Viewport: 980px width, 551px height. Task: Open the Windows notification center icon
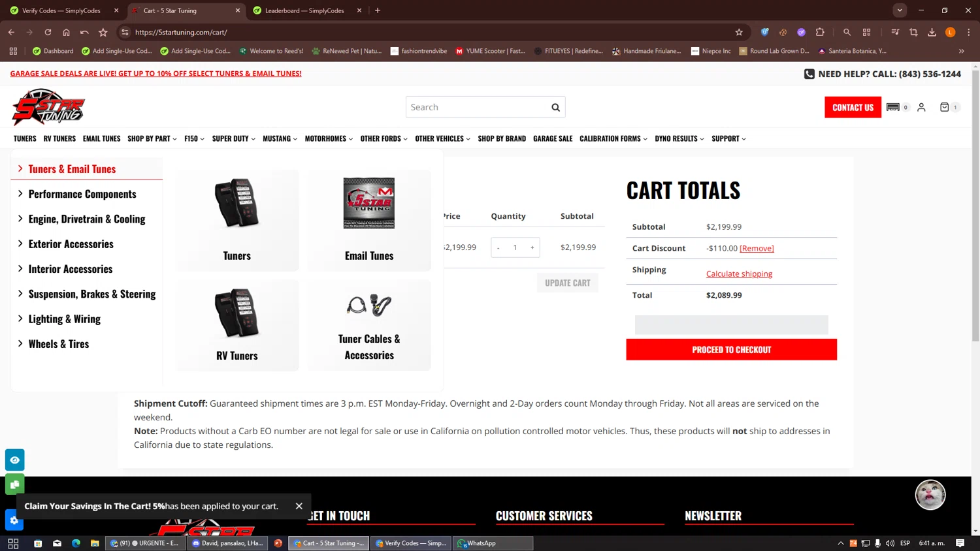click(960, 543)
